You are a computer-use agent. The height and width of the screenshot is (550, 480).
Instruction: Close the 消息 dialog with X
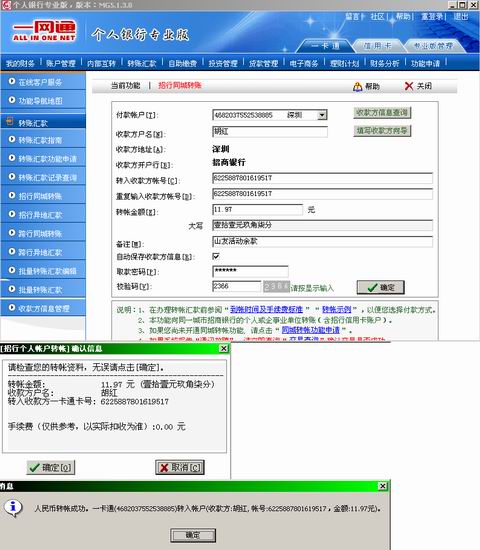tap(383, 486)
